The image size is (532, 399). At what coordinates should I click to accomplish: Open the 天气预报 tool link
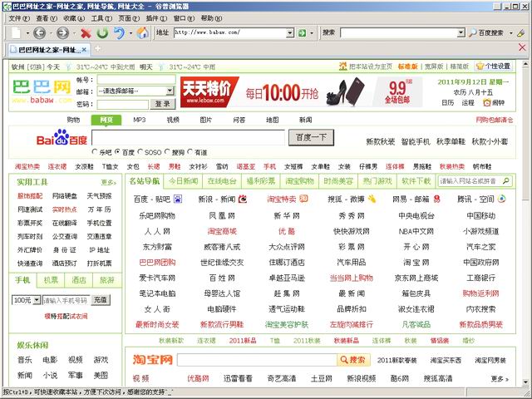click(100, 196)
